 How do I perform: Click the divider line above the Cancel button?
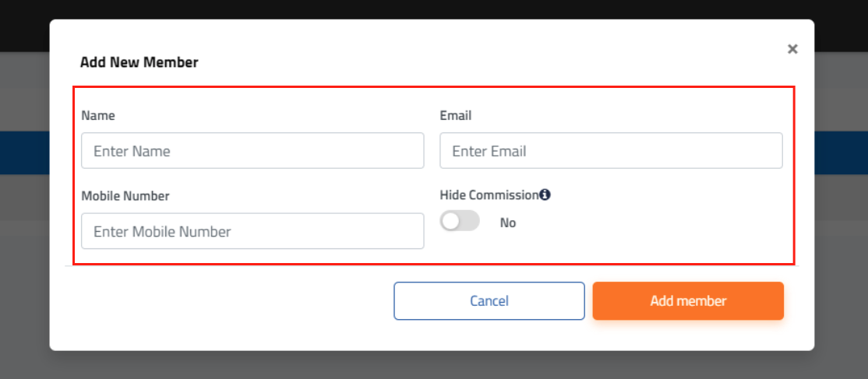234,266
